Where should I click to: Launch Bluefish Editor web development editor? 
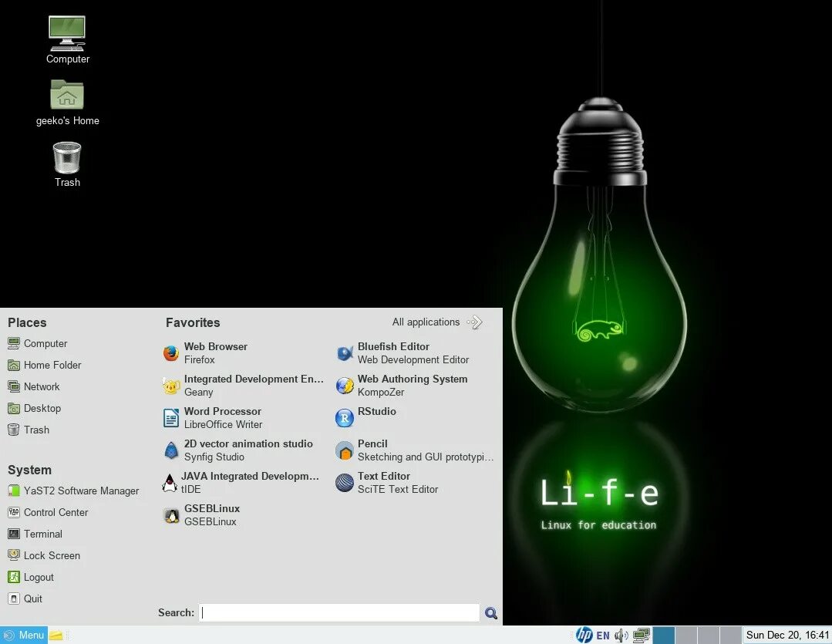pos(403,353)
